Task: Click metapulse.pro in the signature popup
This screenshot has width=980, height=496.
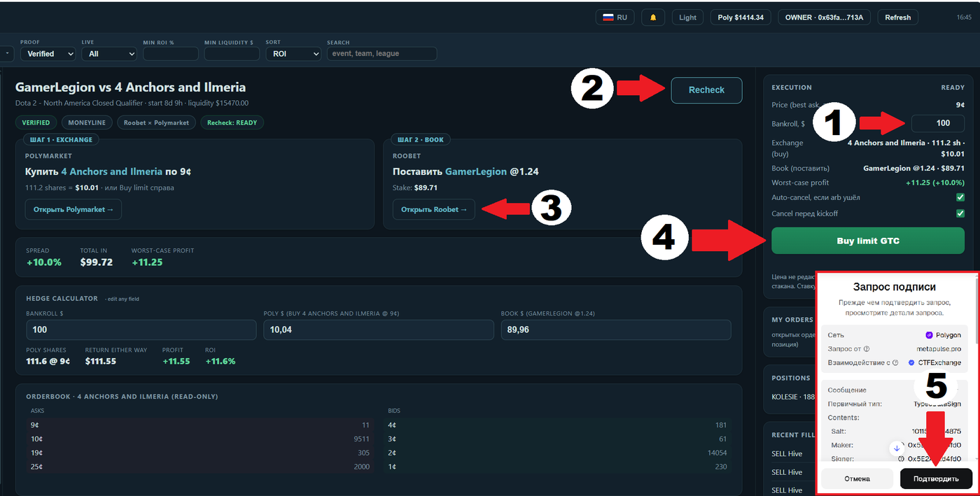Action: (939, 348)
